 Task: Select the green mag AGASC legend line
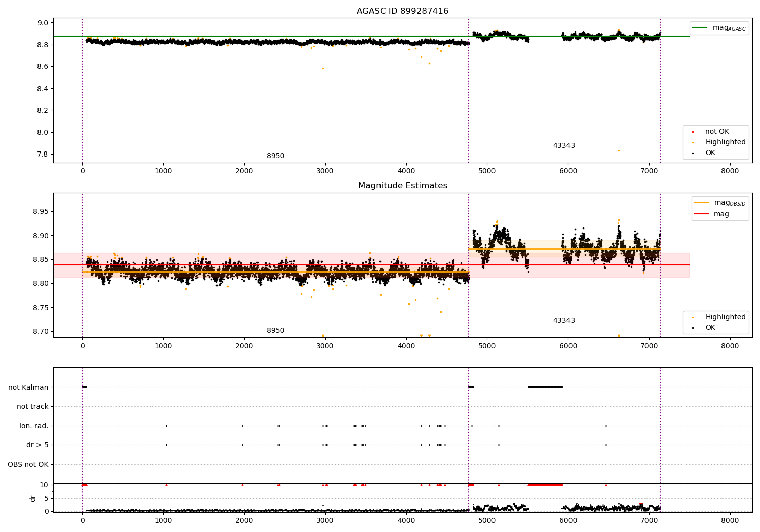pos(700,27)
